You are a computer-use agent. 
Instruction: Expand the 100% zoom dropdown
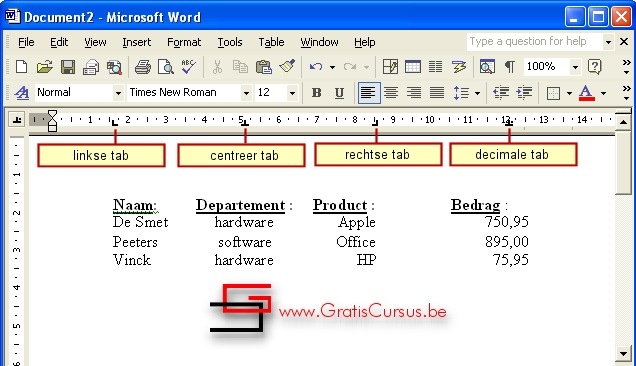click(575, 67)
